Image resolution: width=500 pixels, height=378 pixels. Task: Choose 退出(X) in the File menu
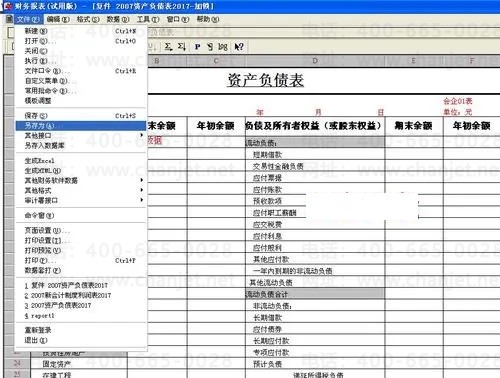point(81,340)
